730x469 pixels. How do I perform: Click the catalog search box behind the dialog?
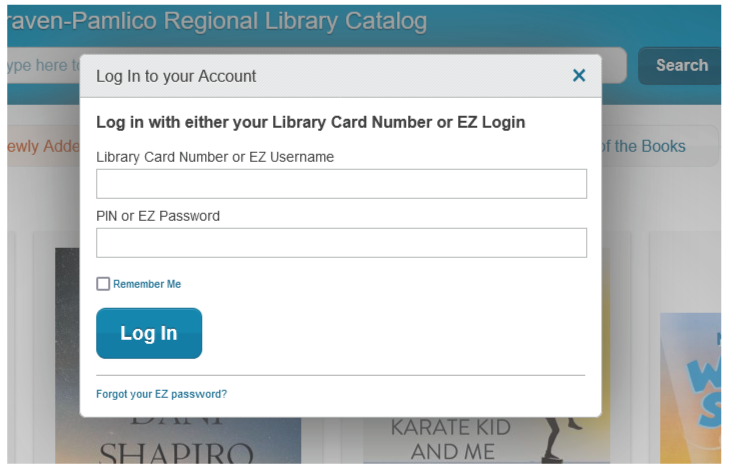(42, 66)
